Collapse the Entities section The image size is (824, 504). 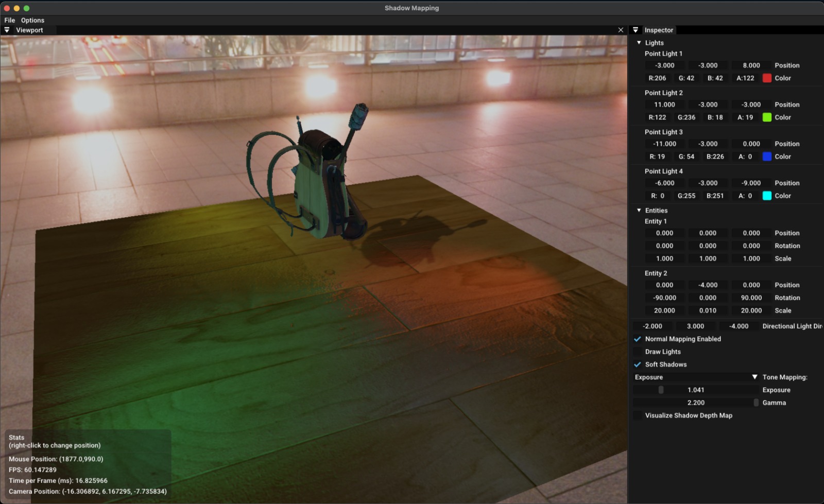tap(639, 211)
